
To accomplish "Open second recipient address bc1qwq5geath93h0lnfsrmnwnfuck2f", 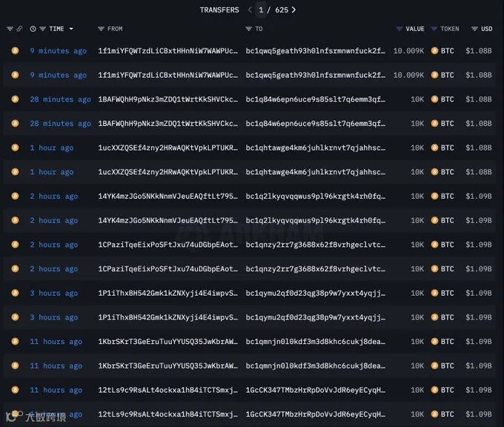I will coord(315,75).
